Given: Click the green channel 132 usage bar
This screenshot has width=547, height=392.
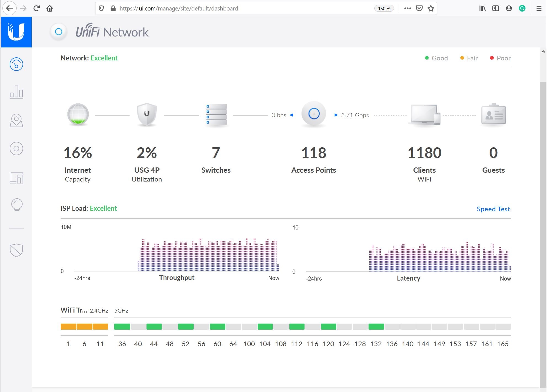Looking at the screenshot, I should [376, 327].
